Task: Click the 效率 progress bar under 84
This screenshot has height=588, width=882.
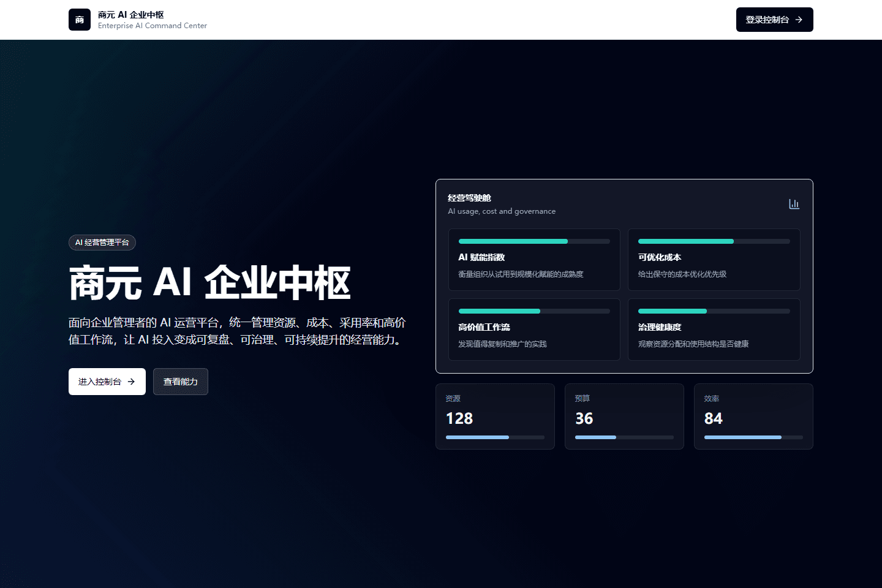Action: pos(753,437)
